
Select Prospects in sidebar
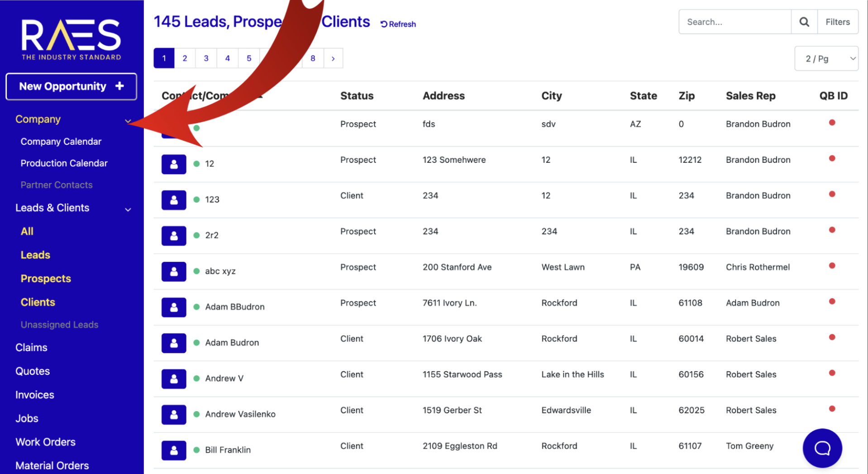coord(46,279)
